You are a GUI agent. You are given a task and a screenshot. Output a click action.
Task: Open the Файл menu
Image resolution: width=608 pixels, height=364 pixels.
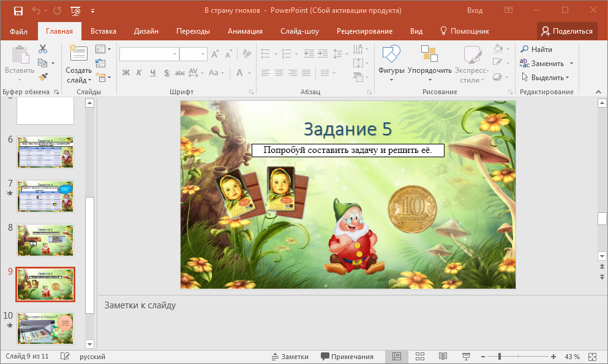[x=18, y=31]
